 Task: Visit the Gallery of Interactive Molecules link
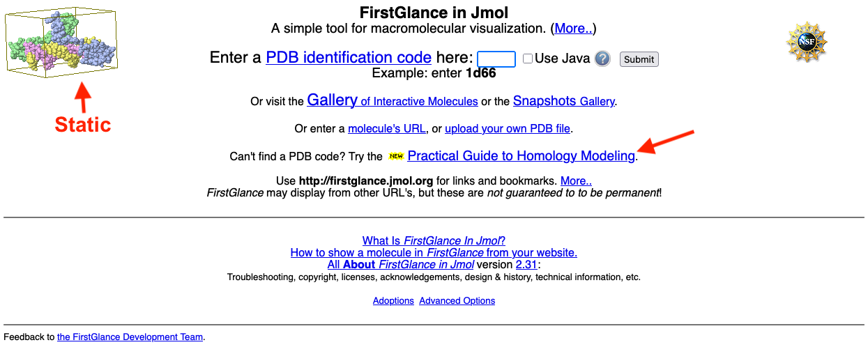pos(393,100)
